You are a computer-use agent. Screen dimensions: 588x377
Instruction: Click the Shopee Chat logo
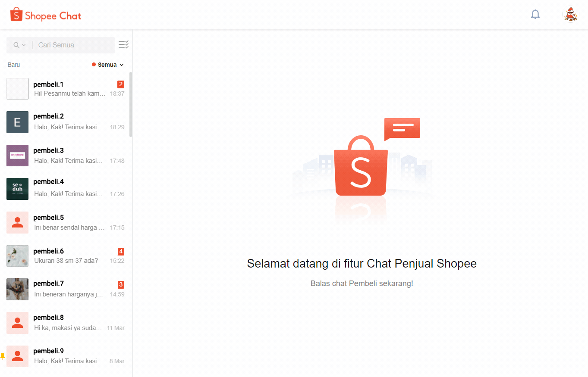coord(45,15)
